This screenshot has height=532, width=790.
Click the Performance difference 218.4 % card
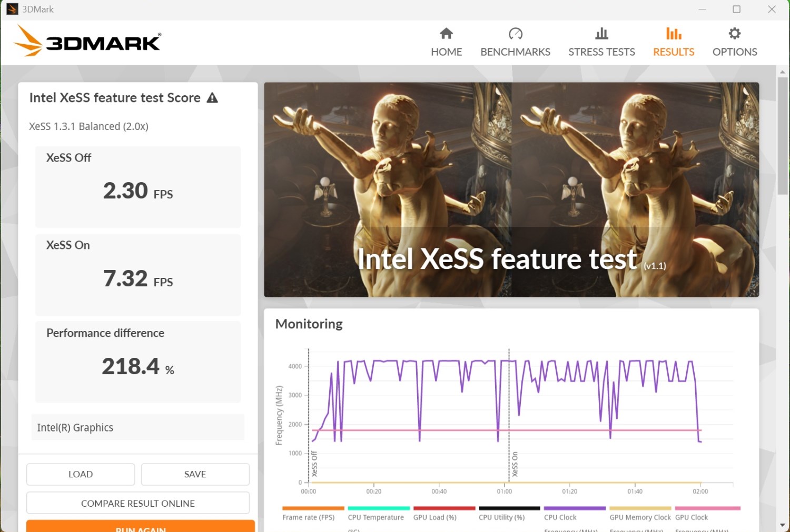point(138,362)
